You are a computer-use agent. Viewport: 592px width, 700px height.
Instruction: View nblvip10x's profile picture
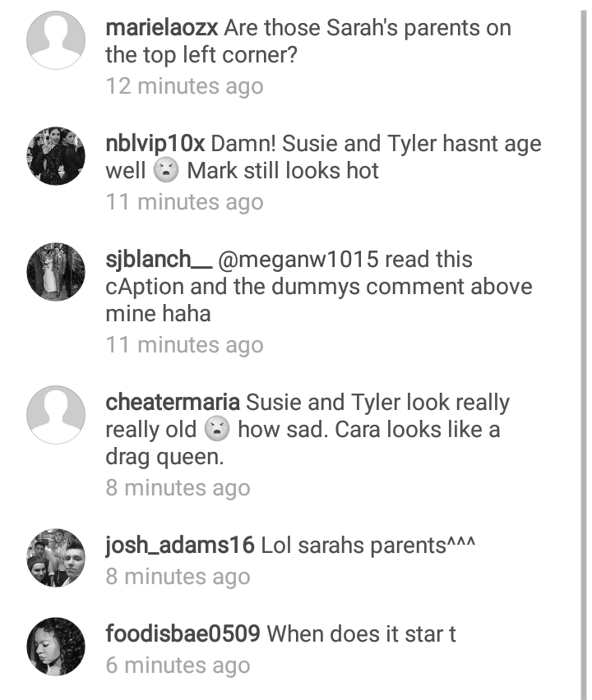coord(56,156)
